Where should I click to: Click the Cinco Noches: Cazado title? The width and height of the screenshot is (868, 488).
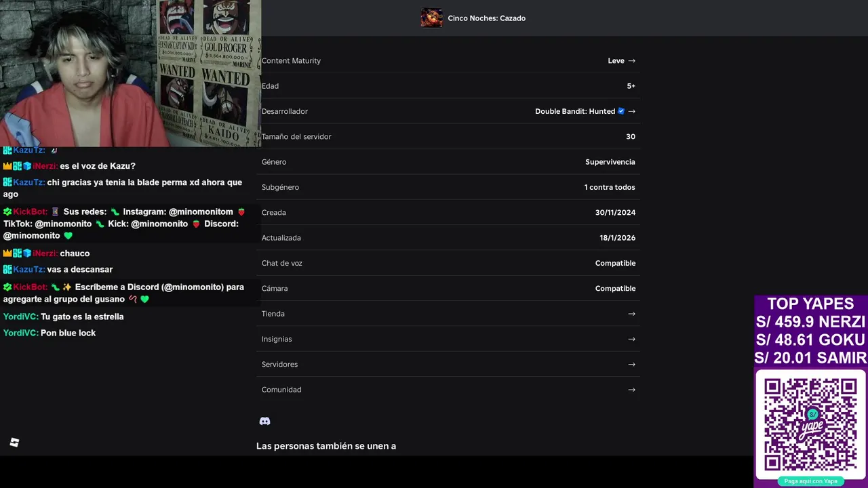point(486,18)
